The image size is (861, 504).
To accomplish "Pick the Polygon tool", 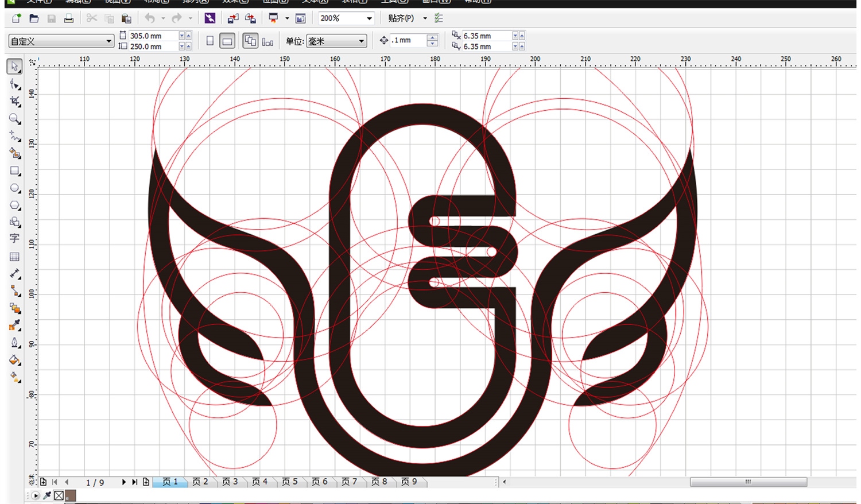I will click(x=15, y=206).
